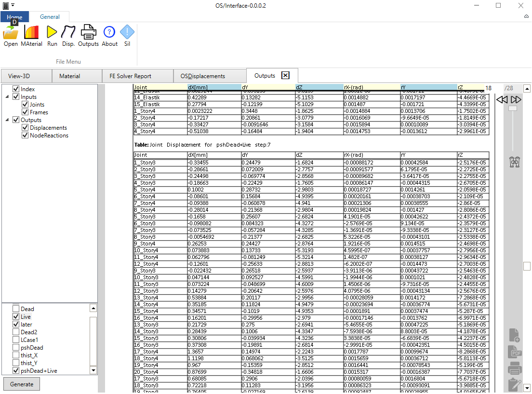Viewport: 532px width, 394px height.
Task: Check the LCase1 load case
Action: coord(15,340)
